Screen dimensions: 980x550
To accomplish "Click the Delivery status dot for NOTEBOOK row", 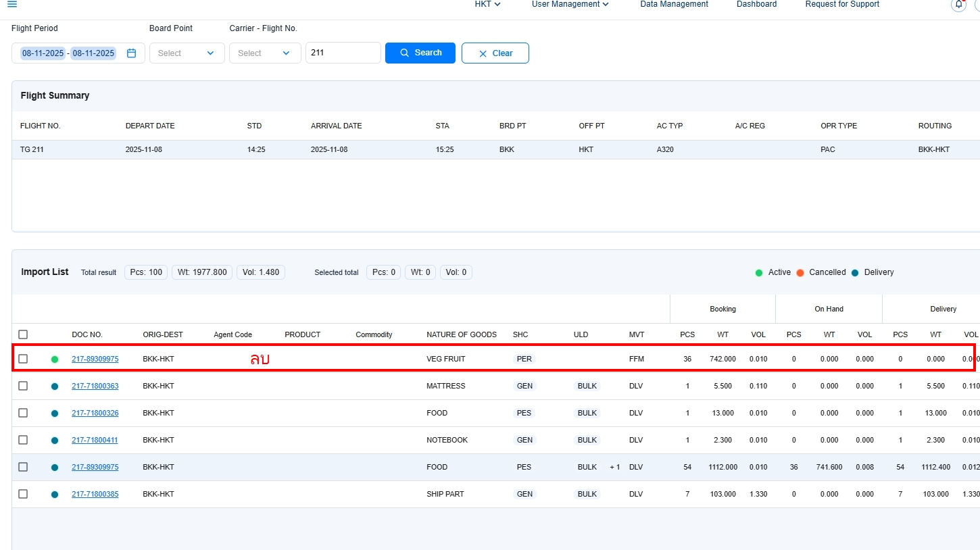I will pos(55,441).
